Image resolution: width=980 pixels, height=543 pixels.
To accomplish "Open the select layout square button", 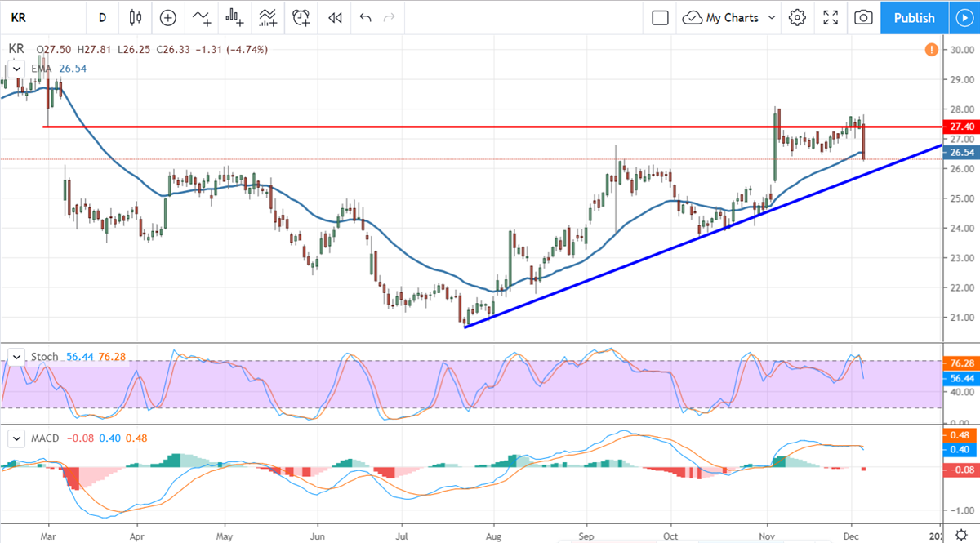I will point(660,17).
